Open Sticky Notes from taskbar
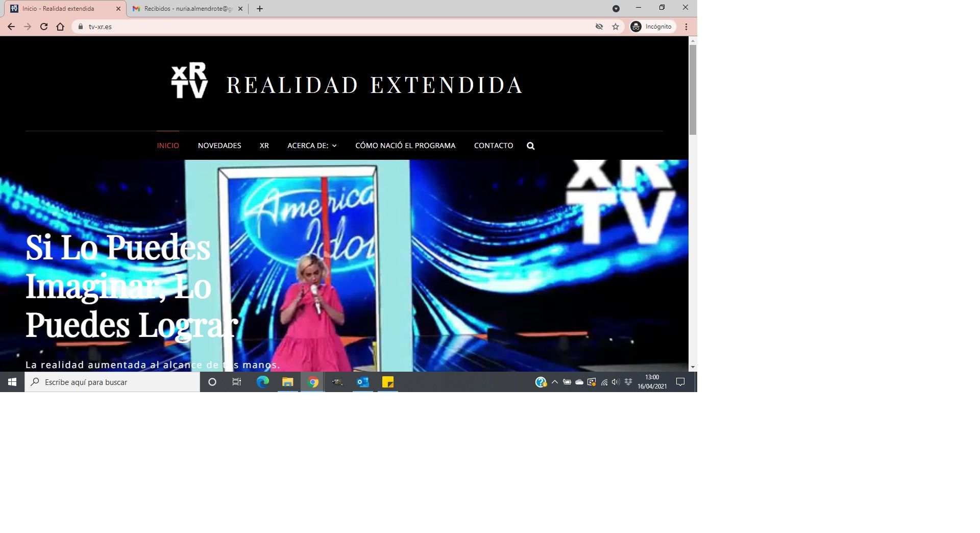 click(x=388, y=382)
